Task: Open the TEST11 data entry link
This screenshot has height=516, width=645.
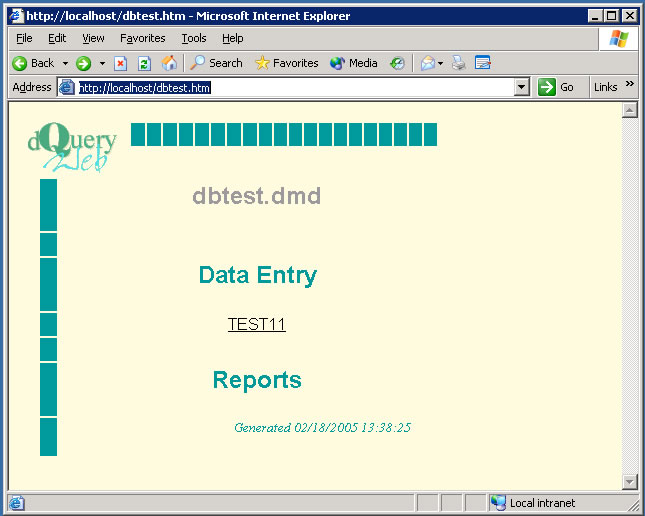Action: 256,324
